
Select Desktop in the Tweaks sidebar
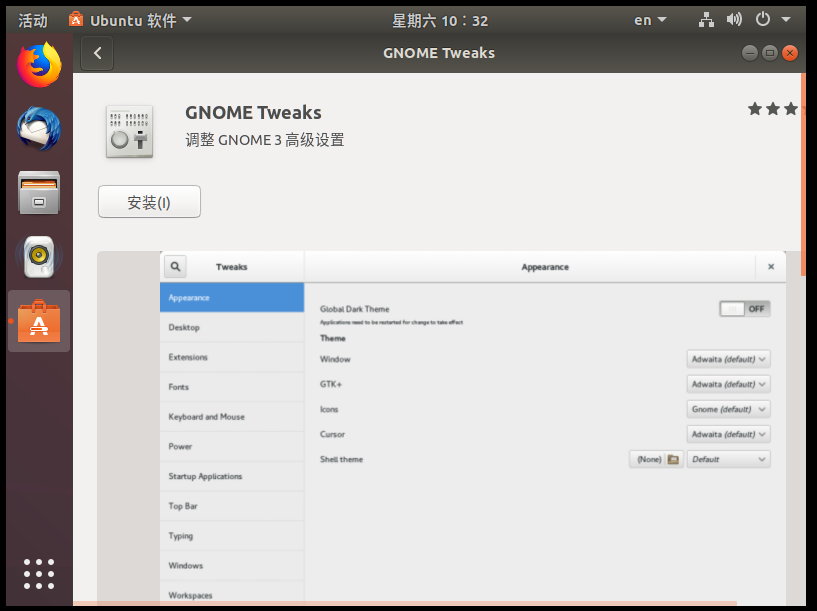232,327
